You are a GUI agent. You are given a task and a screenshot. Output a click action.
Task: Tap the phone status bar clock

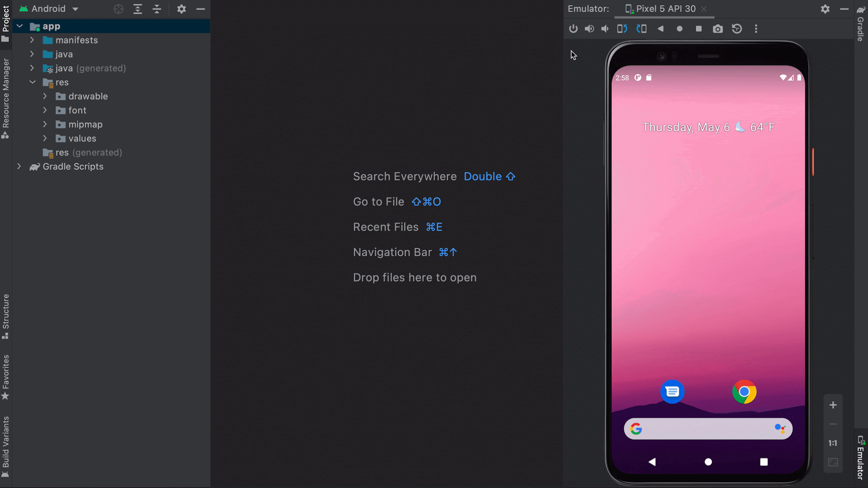(622, 78)
